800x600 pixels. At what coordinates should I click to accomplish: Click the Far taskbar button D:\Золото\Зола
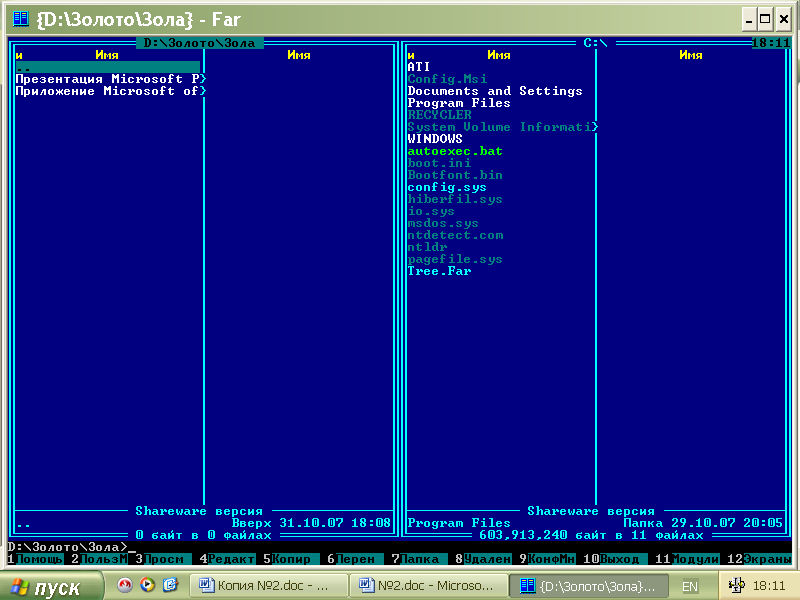coord(588,586)
